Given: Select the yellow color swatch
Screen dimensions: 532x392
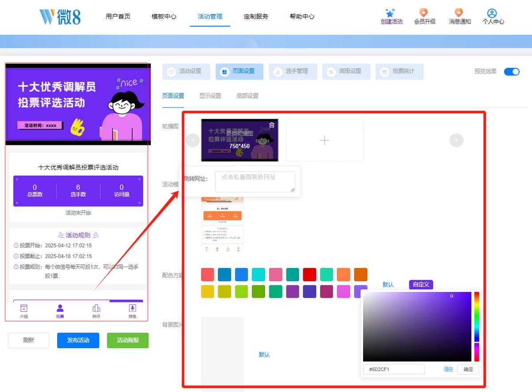Looking at the screenshot, I should 207,291.
